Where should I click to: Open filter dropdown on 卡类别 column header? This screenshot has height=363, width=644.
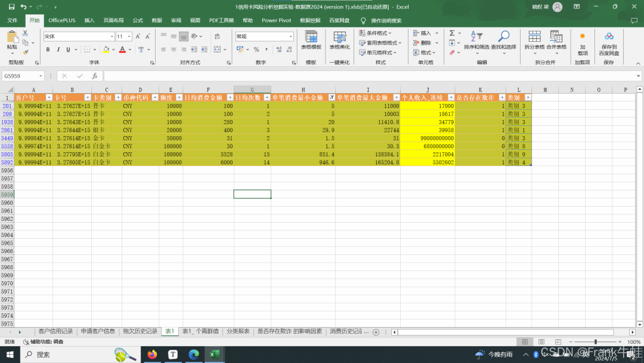coord(118,97)
